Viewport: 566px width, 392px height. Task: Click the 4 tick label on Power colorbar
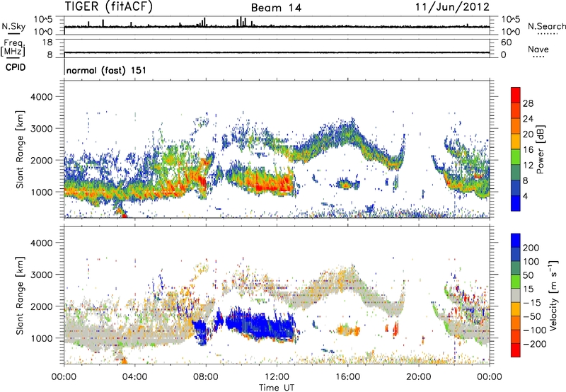click(526, 196)
